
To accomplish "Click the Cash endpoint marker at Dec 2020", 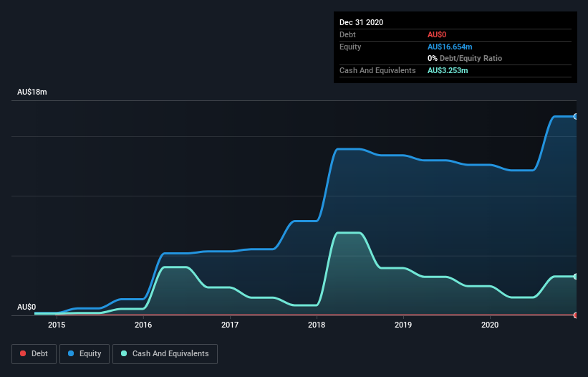I will (x=576, y=277).
